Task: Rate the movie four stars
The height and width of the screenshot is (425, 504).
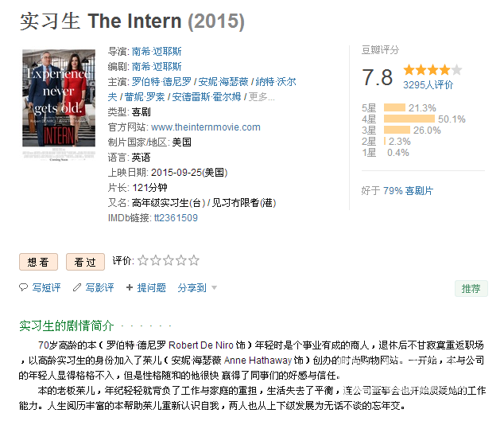Action: click(x=181, y=260)
